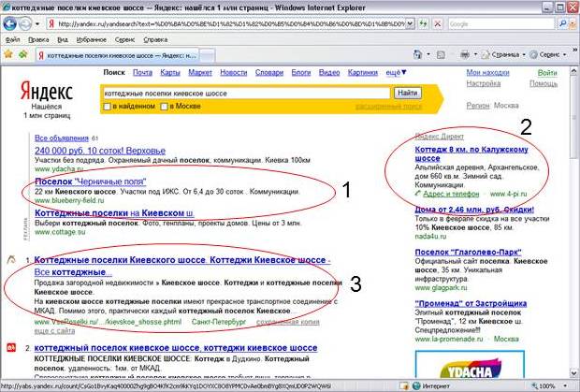Open the Почта link

coord(142,72)
